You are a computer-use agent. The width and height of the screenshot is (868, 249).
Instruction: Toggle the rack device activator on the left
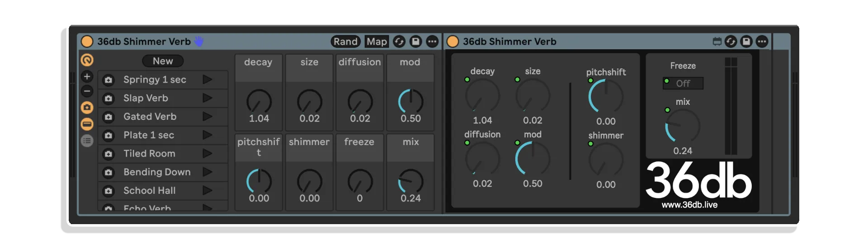87,42
